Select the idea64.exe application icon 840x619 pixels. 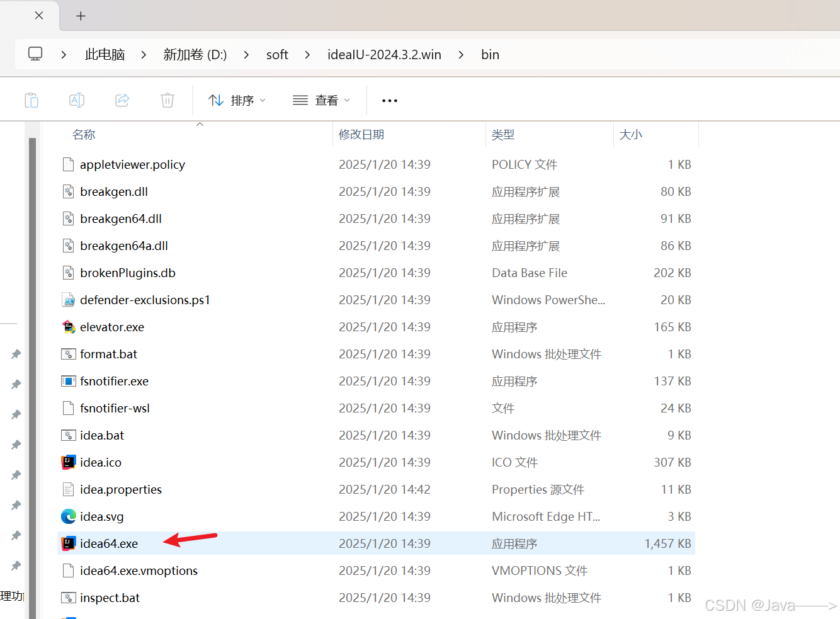pos(69,543)
